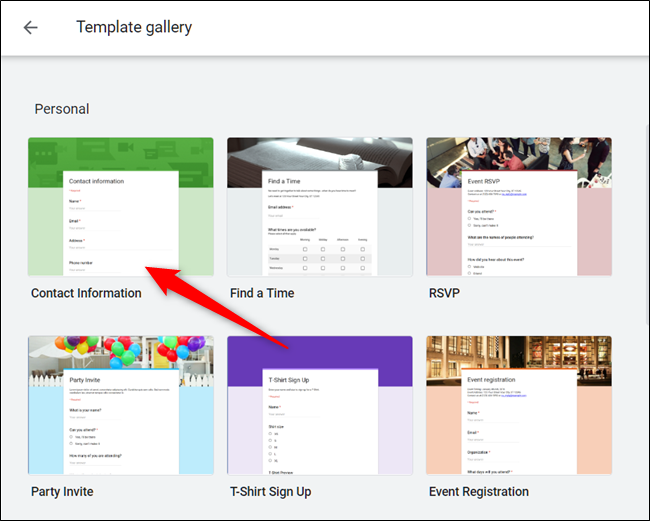Click the vertical scrollbar on the right edge
Screen dimensions: 650x521
648,224
